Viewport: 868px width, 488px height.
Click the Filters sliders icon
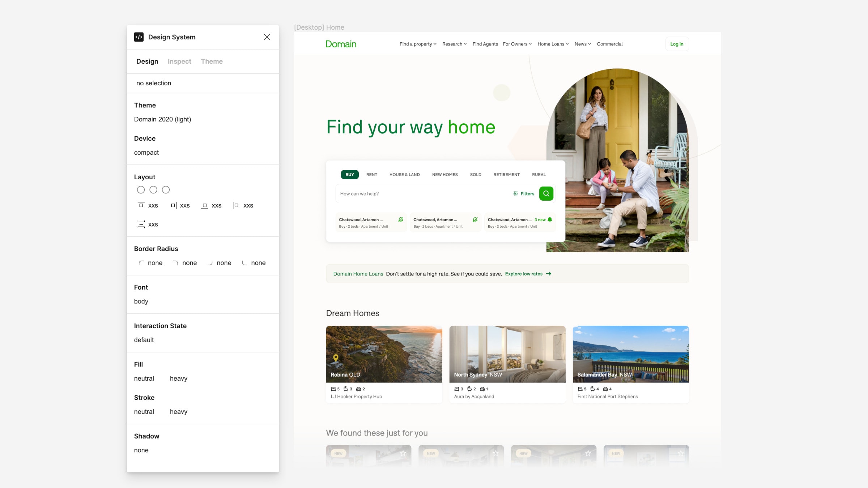[x=515, y=193]
